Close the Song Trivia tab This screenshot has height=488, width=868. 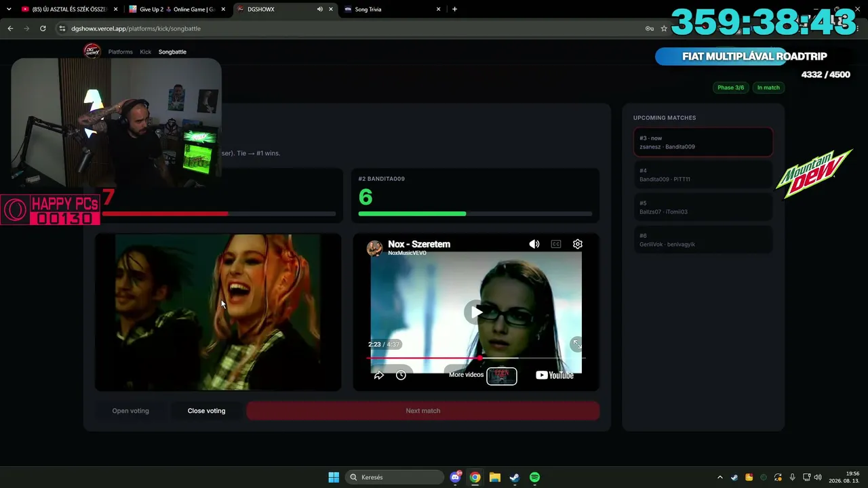439,9
